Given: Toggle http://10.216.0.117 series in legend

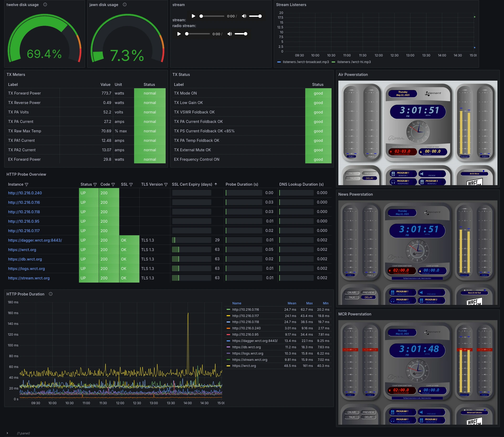Looking at the screenshot, I should coord(245,316).
